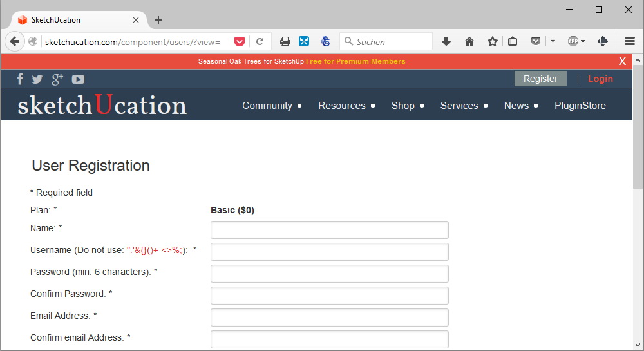The image size is (644, 351).
Task: Reload the page with refresh icon
Action: tap(260, 41)
